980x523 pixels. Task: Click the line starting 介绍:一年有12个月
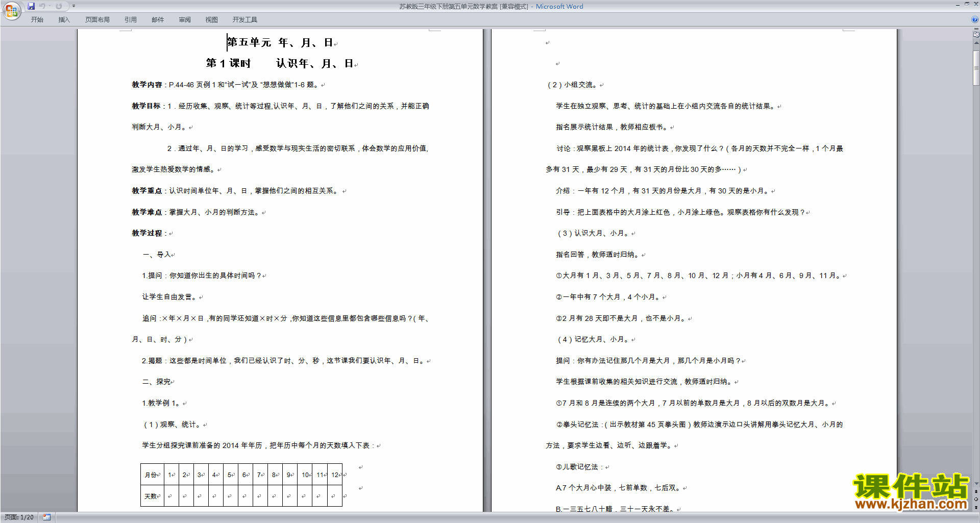664,191
